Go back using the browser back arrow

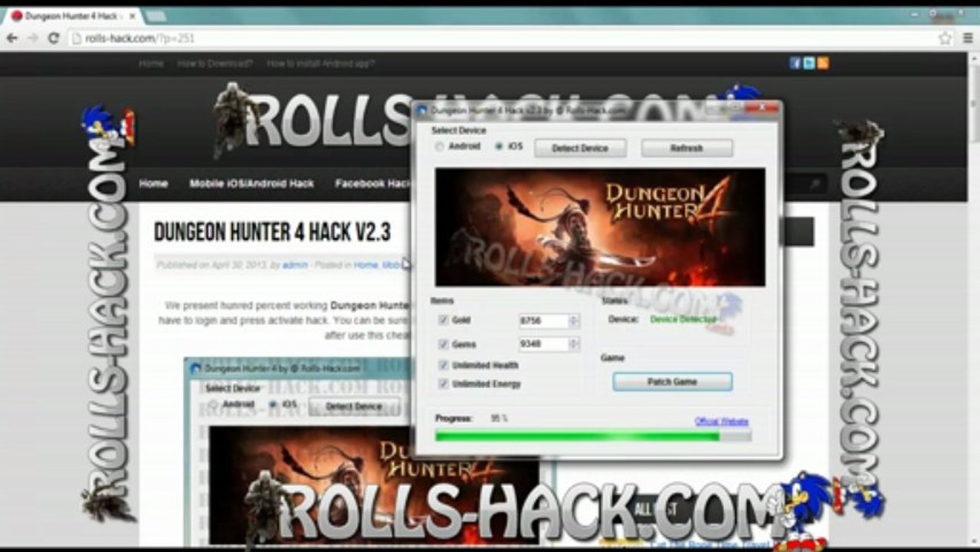[12, 38]
